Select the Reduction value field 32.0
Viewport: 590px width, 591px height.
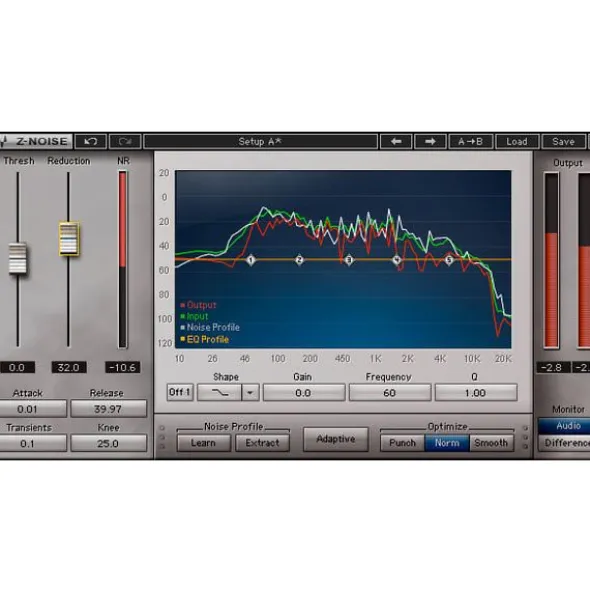(x=69, y=367)
